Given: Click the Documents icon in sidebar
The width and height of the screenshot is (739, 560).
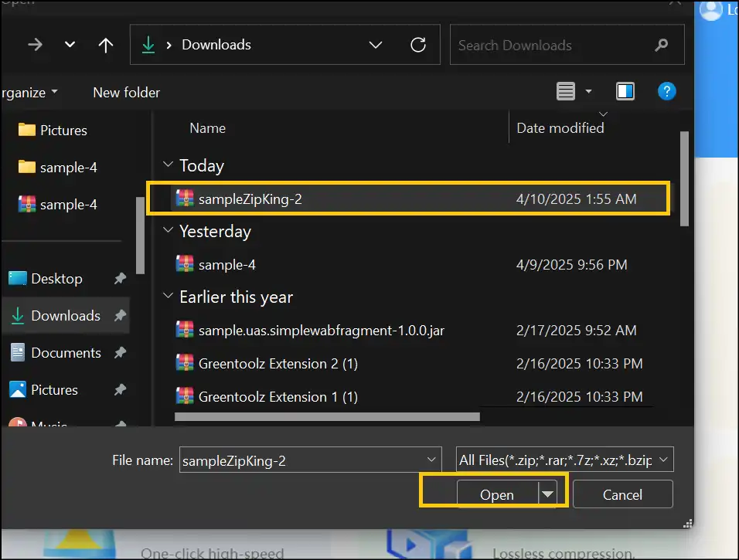Looking at the screenshot, I should point(18,353).
